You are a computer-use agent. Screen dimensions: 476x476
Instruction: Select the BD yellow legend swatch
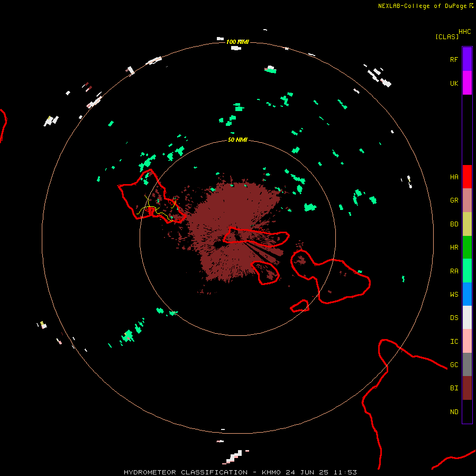point(467,224)
